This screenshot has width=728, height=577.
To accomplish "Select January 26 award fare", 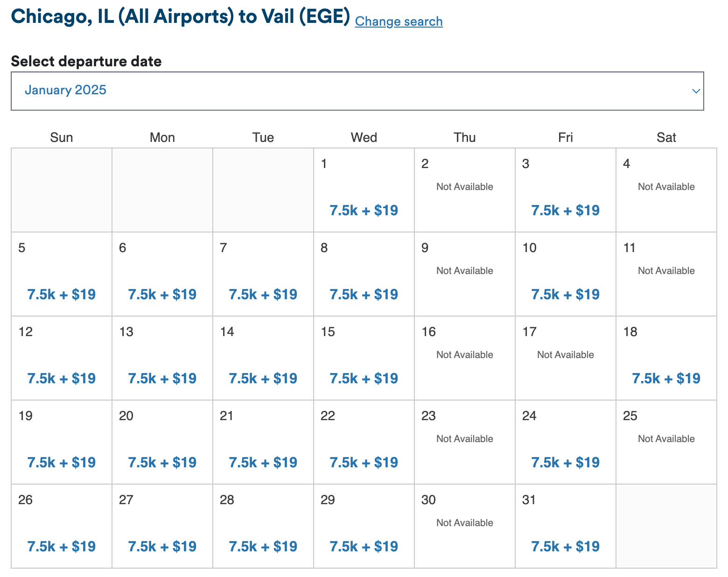I will 61,547.
